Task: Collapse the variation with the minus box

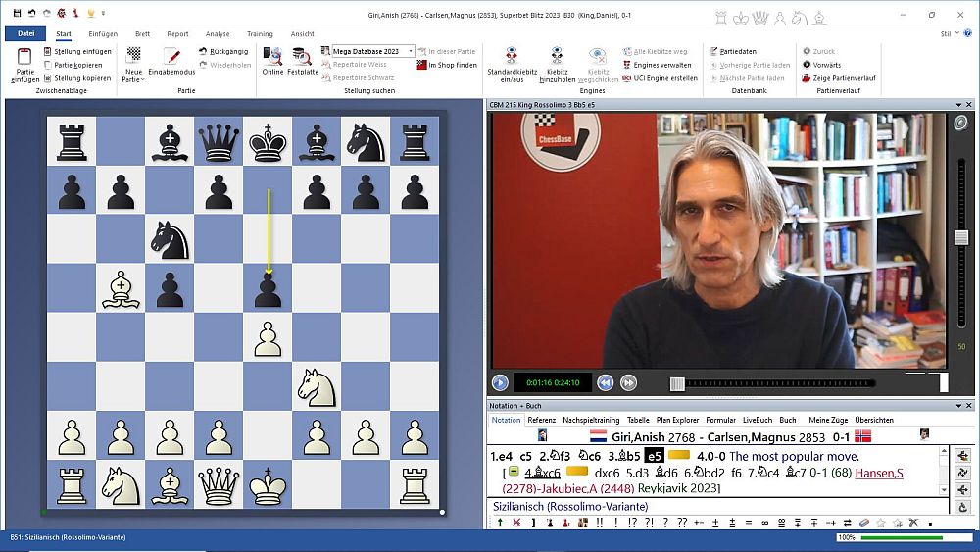Action: click(514, 473)
